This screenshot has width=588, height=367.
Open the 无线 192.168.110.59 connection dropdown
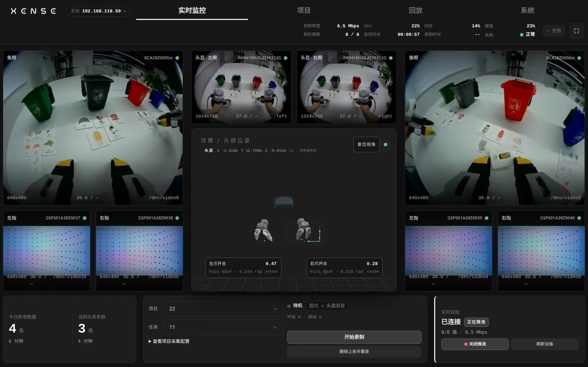pyautogui.click(x=98, y=11)
